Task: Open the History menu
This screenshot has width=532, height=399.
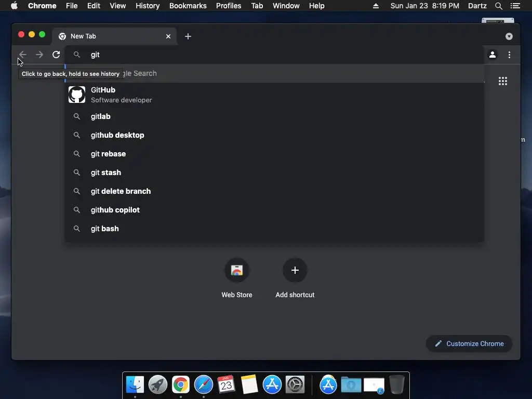Action: pos(148,6)
